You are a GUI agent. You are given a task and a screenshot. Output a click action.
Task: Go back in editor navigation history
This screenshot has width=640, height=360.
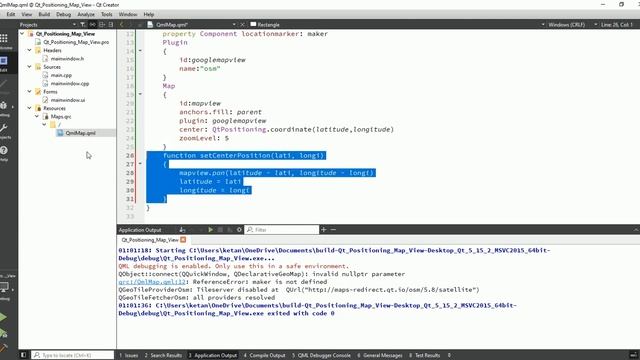[121, 24]
